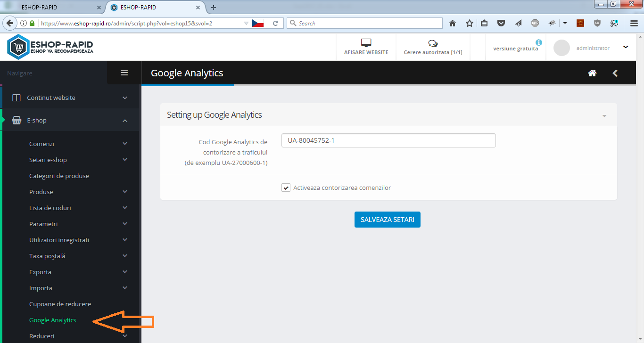
Task: Open the Cerere autorizata chat bubbles
Action: coord(433,43)
